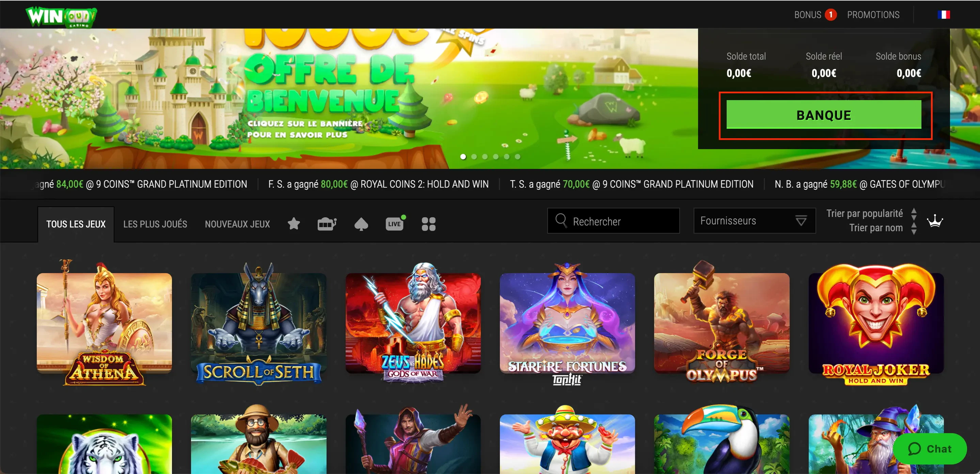This screenshot has height=474, width=980.
Task: Go to the sixth carousel dot
Action: (x=517, y=157)
